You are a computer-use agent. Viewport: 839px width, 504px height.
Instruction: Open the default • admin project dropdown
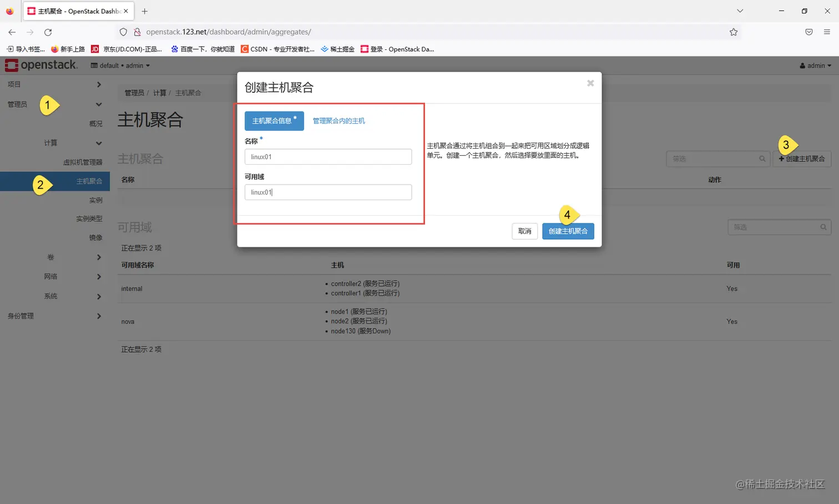(120, 65)
